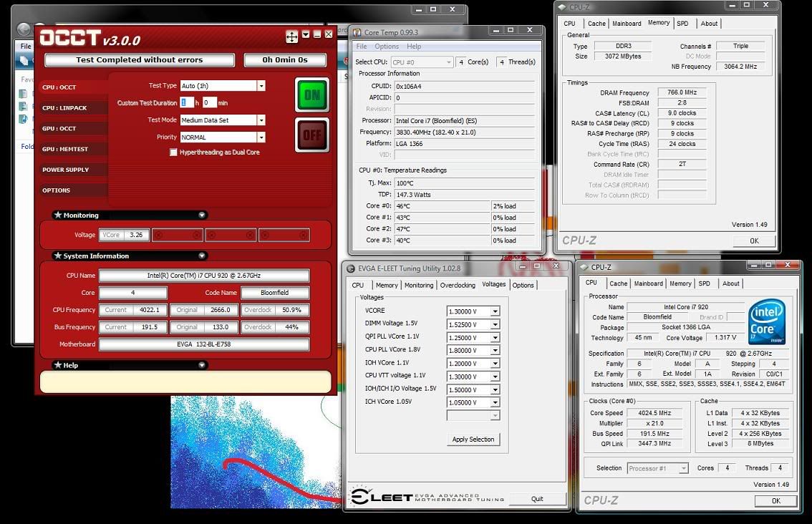Collapse the Help section arrow

[x=202, y=365]
